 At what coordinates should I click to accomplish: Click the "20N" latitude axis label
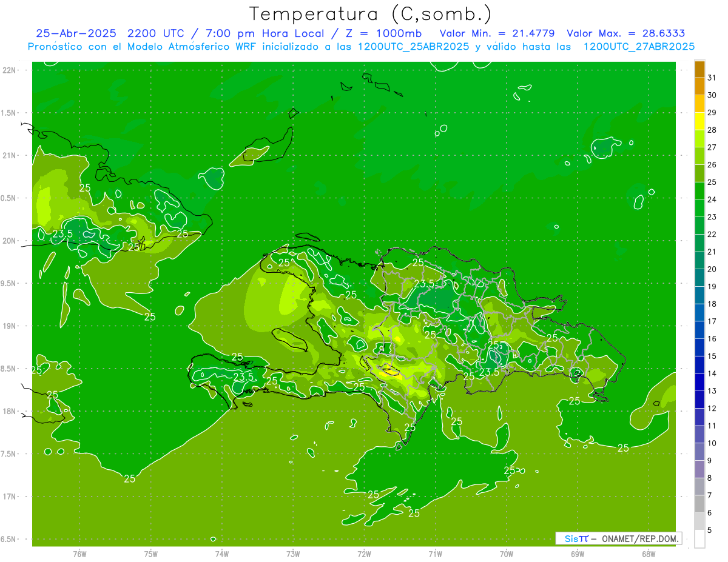(10, 241)
